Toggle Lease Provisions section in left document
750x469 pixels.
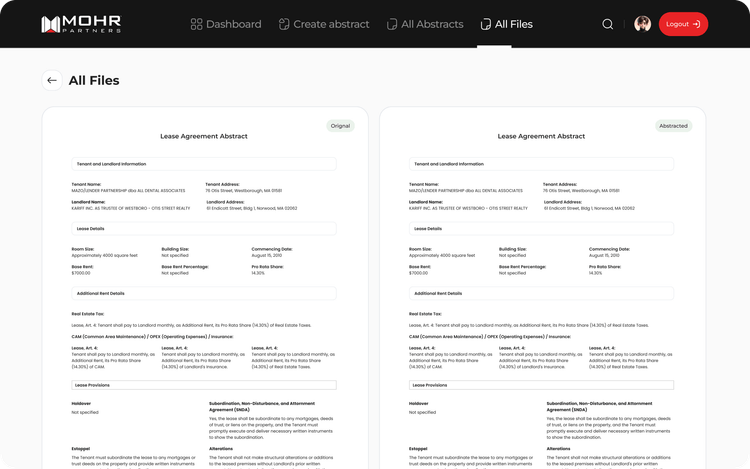[203, 384]
